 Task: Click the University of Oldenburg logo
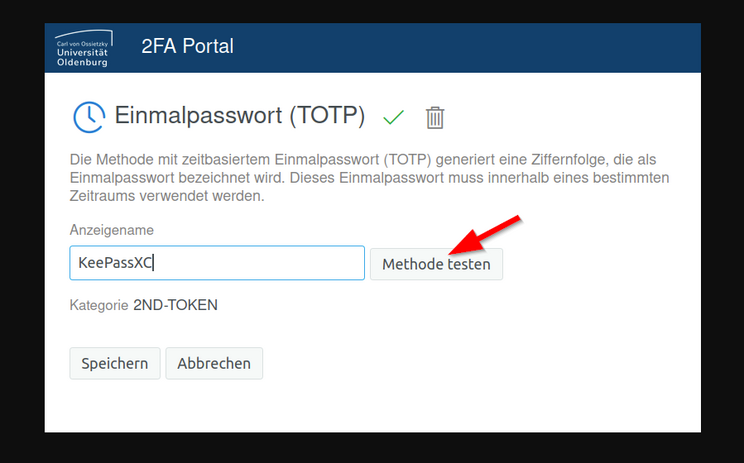pyautogui.click(x=84, y=48)
